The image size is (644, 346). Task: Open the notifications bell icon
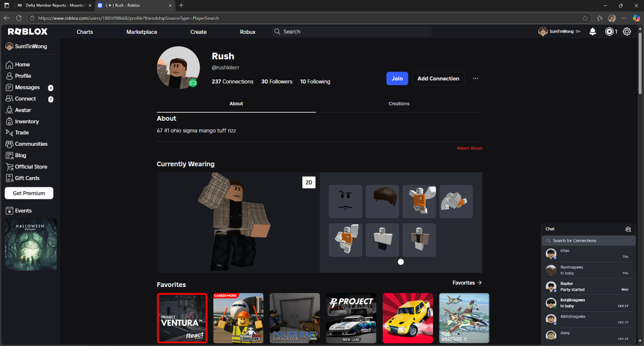click(592, 32)
